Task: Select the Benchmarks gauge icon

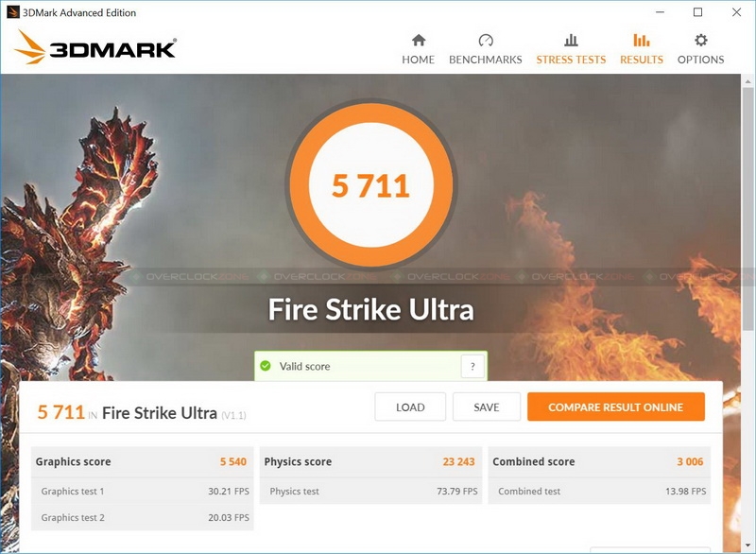Action: tap(486, 40)
